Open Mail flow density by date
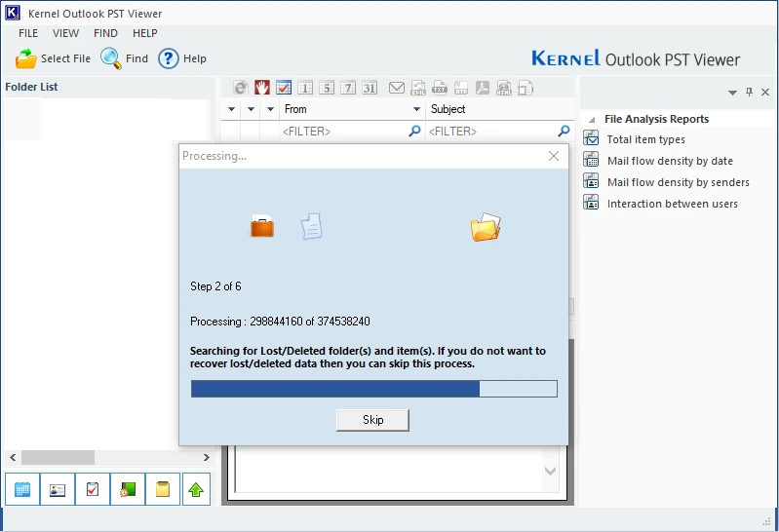Image resolution: width=779 pixels, height=532 pixels. [x=670, y=161]
